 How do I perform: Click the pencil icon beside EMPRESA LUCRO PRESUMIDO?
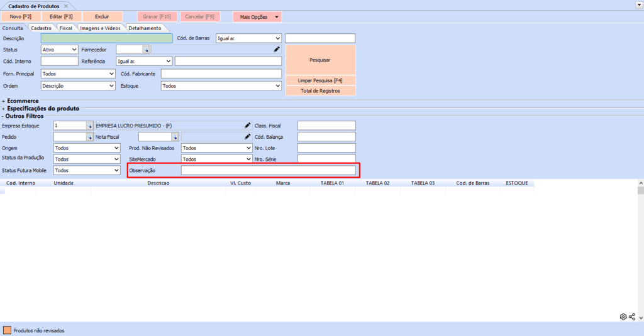pyautogui.click(x=248, y=126)
